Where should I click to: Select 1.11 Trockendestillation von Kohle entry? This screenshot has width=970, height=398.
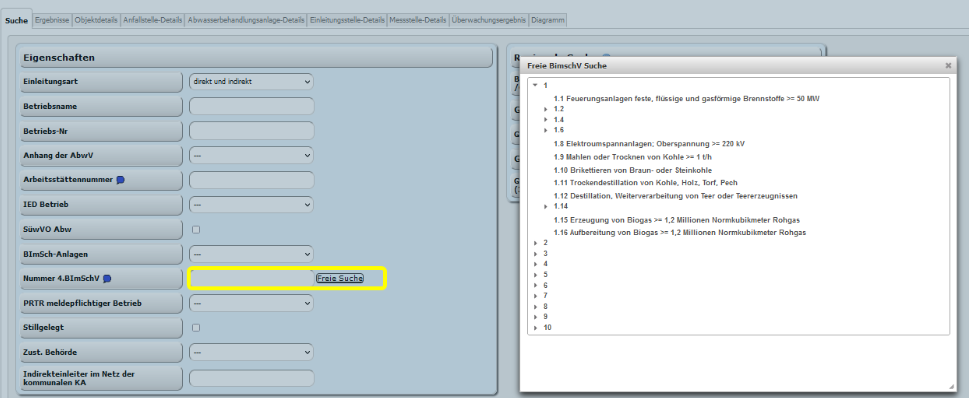(645, 183)
